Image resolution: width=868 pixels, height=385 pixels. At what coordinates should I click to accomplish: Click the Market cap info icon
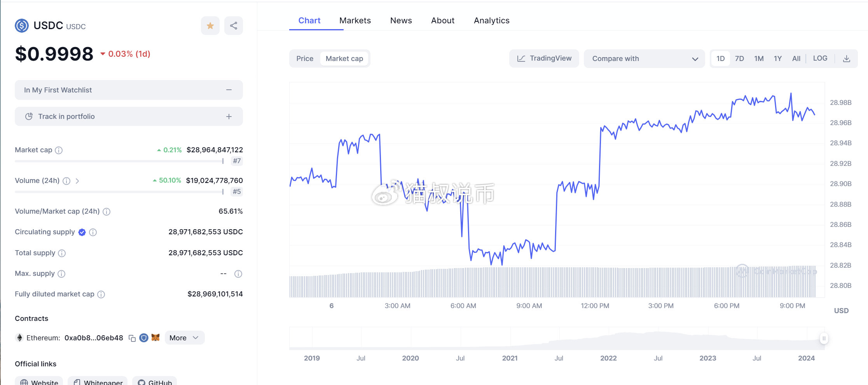click(x=59, y=150)
